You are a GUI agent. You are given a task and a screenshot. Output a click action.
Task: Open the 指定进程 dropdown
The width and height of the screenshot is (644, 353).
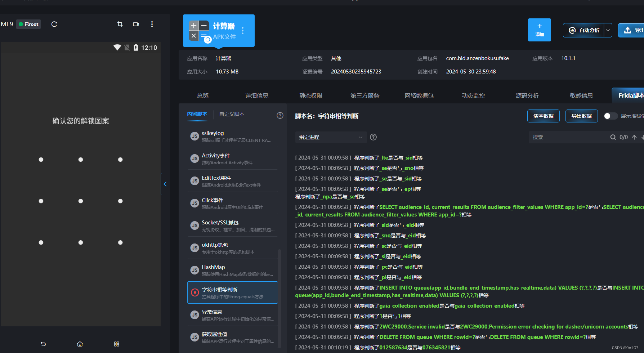click(x=331, y=137)
